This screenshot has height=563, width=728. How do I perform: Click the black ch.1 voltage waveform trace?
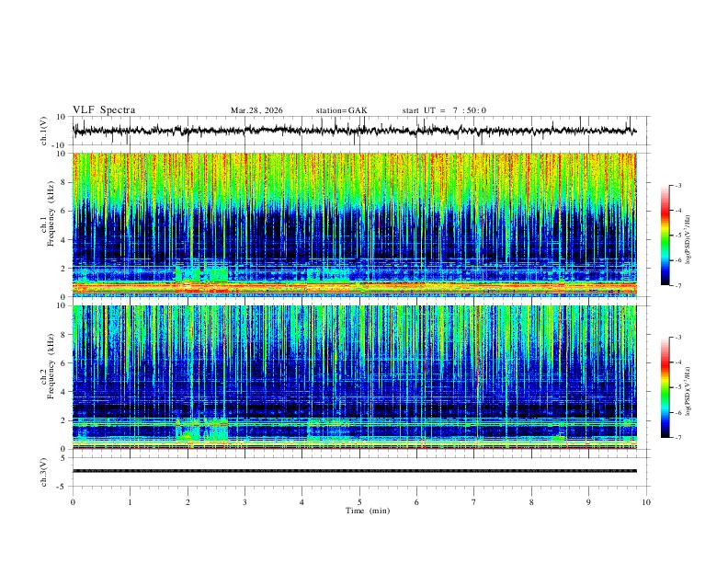coord(354,131)
